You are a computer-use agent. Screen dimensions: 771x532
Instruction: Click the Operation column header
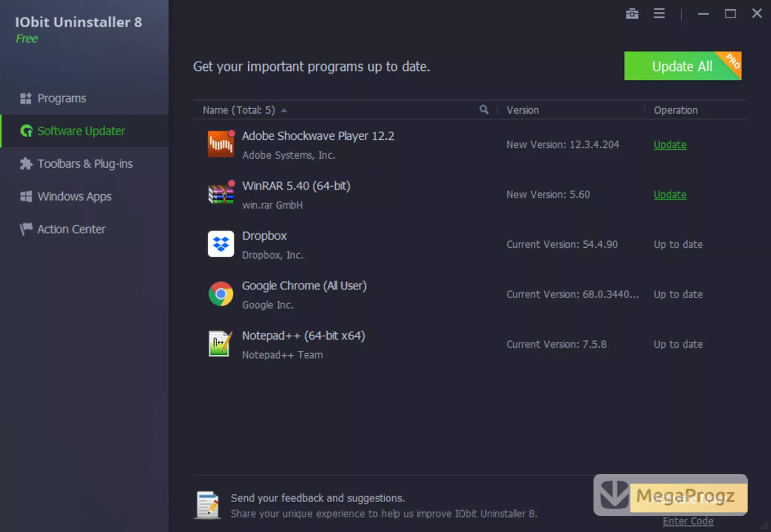click(x=676, y=110)
